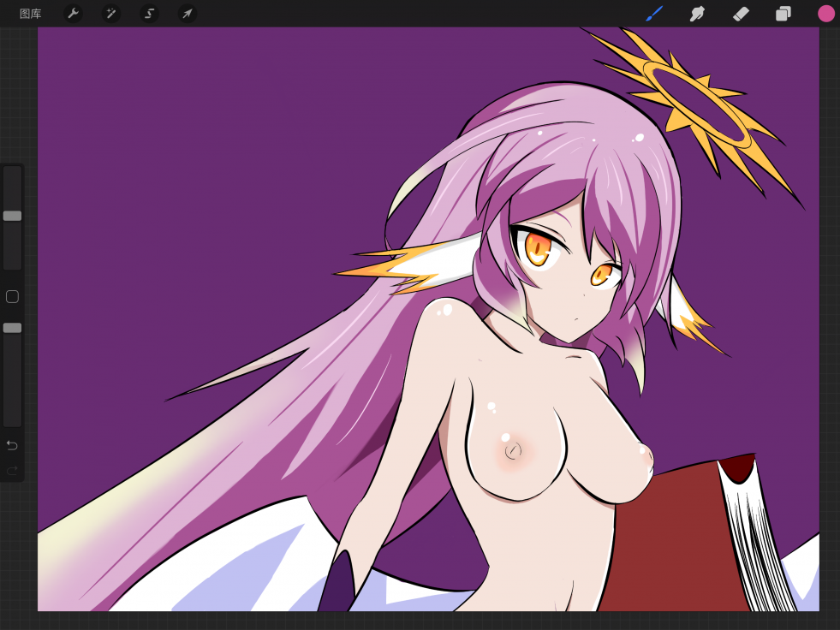Click the brush size slider handle
The width and height of the screenshot is (840, 630).
click(x=12, y=216)
